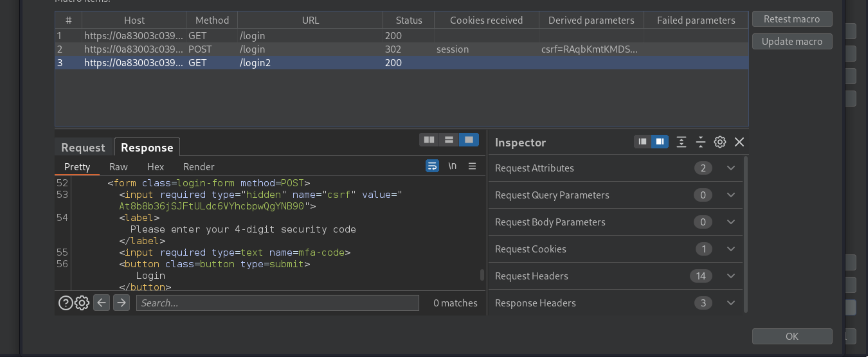This screenshot has width=868, height=357.
Task: Sort by URL column header
Action: (x=310, y=20)
